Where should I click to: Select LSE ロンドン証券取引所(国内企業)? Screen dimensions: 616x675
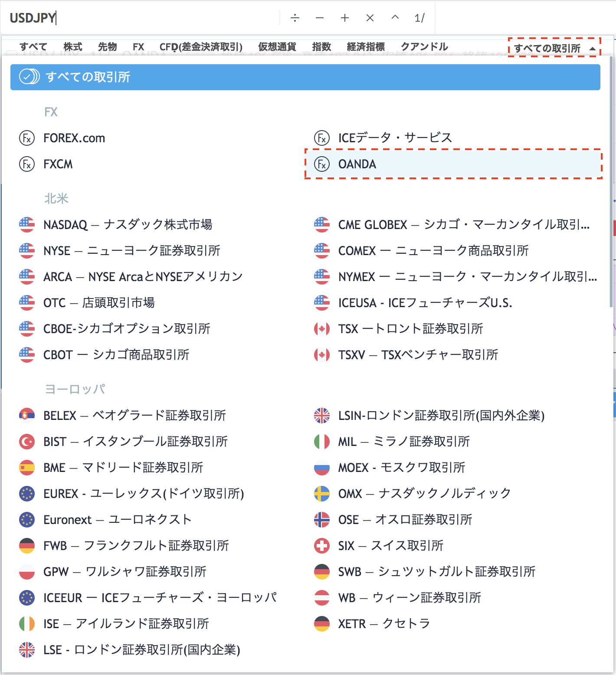158,650
